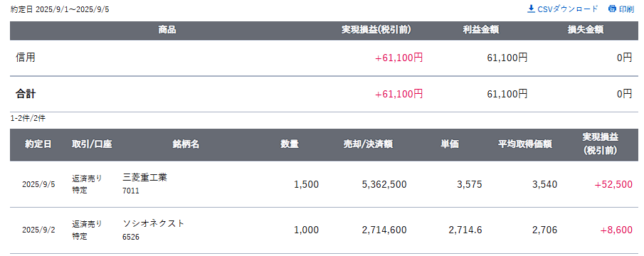644x256 pixels.
Task: Open the CSVダウンロード link
Action: [x=563, y=9]
